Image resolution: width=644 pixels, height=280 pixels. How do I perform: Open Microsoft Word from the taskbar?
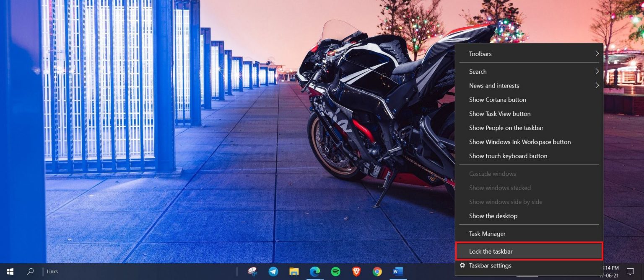[397, 271]
